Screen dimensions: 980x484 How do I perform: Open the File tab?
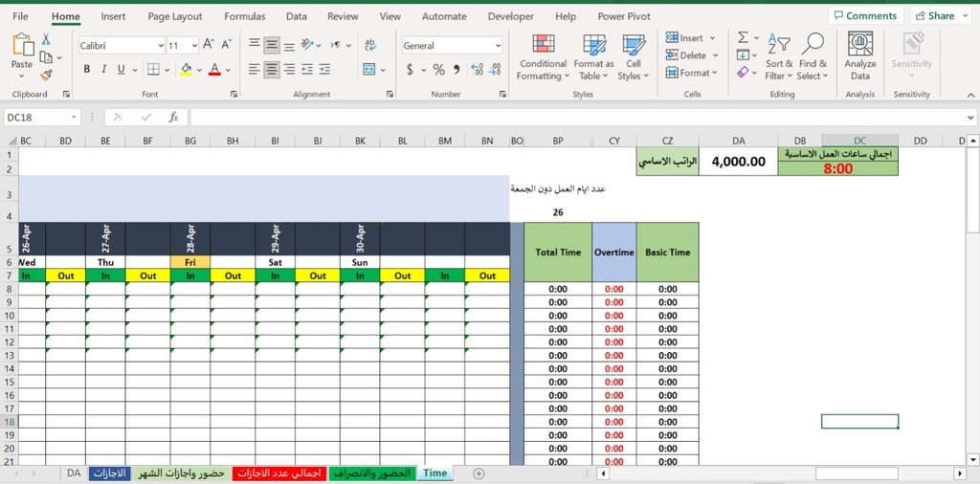20,17
